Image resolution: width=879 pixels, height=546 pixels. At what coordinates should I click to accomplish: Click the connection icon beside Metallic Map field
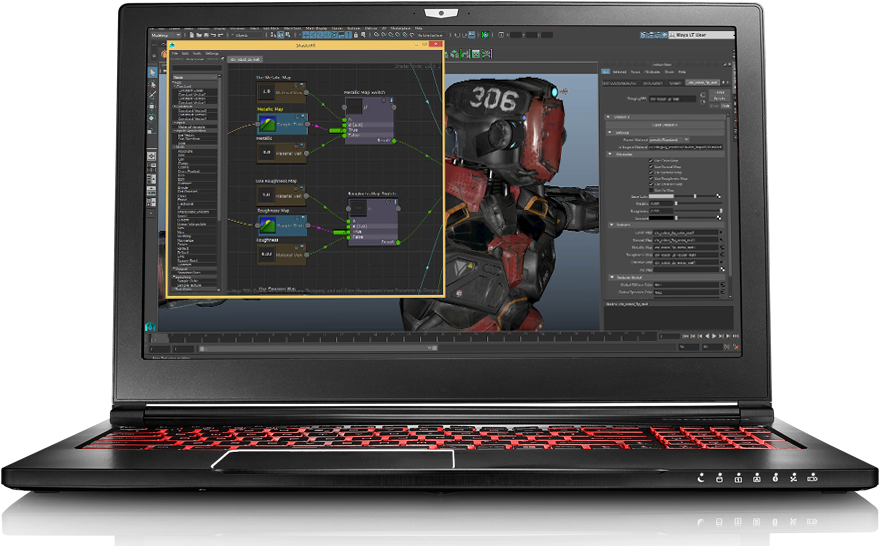click(x=722, y=247)
